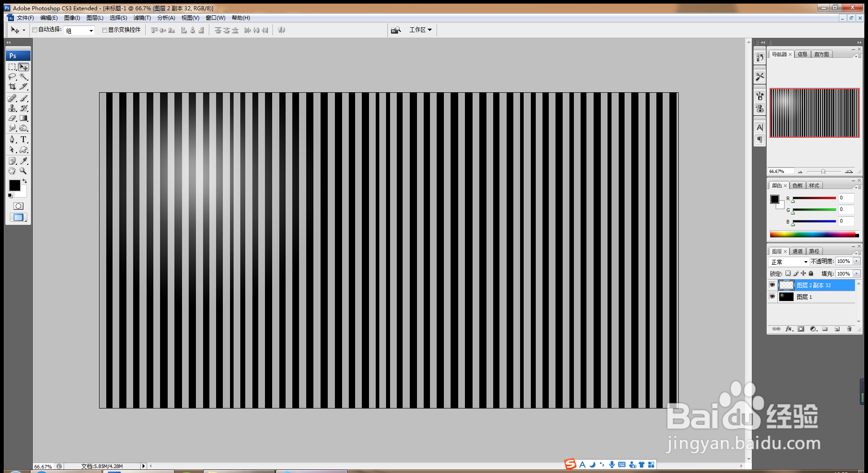Image resolution: width=868 pixels, height=473 pixels.
Task: Select the Horizontal Type tool
Action: coord(24,140)
